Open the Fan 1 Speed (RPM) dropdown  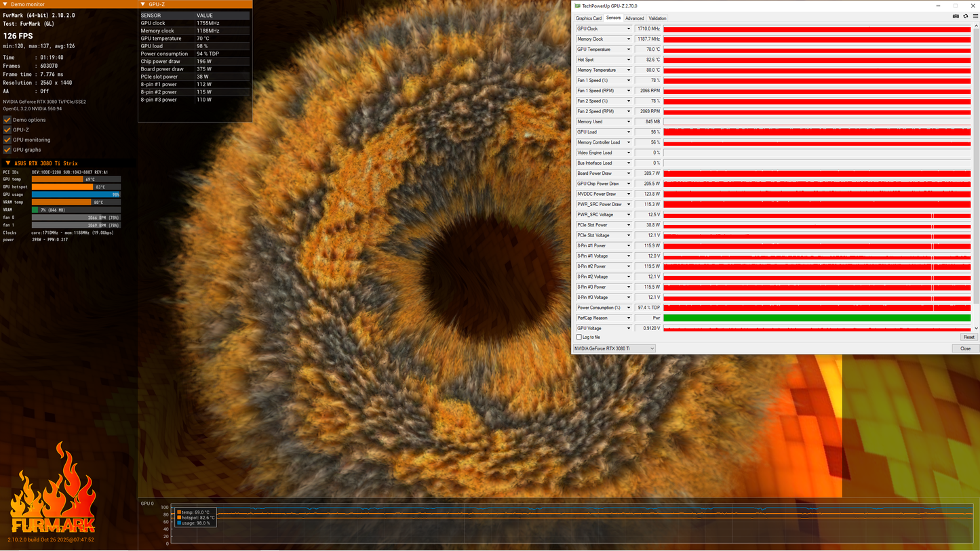pos(629,91)
